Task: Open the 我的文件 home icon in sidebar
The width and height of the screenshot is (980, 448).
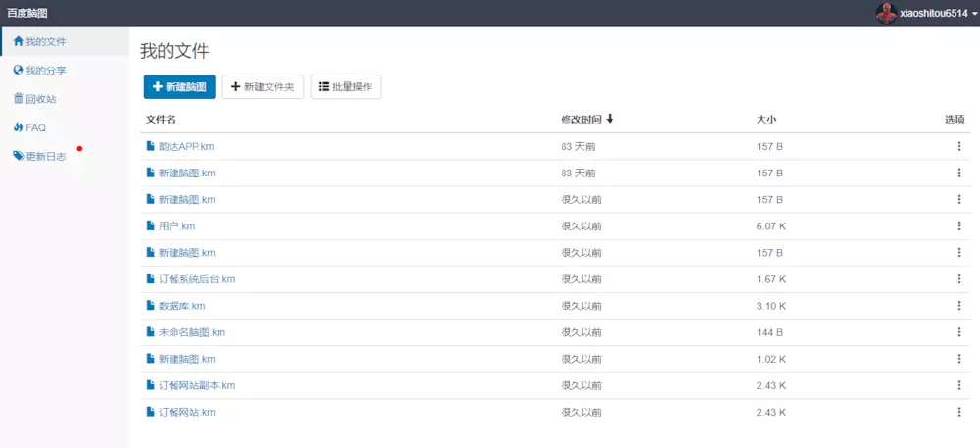Action: pos(18,41)
